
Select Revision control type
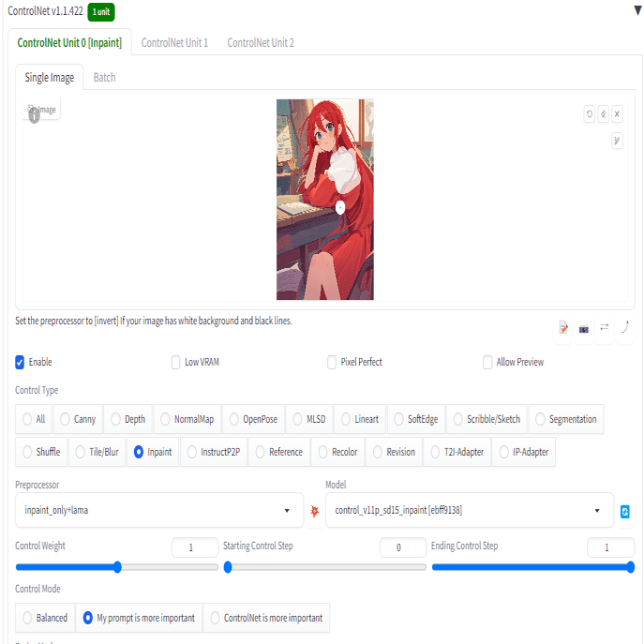(x=394, y=452)
